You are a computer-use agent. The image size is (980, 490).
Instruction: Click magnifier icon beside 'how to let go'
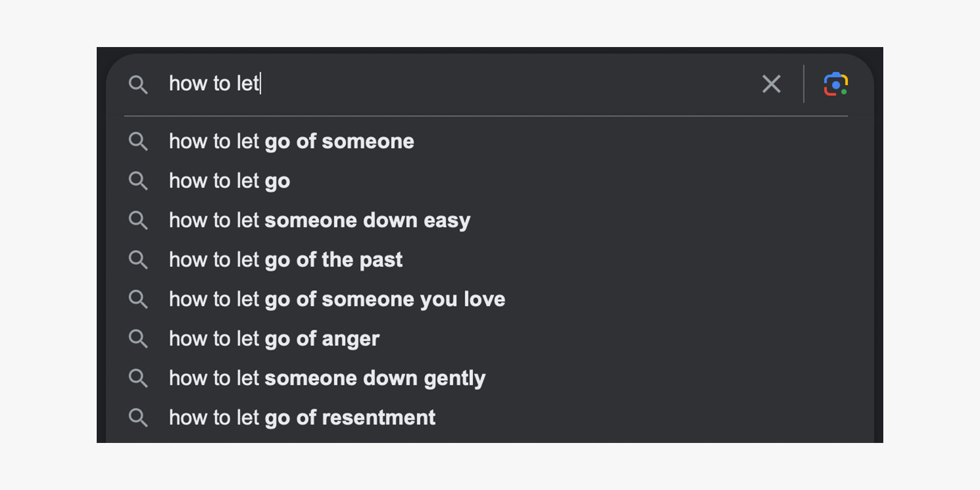138,181
